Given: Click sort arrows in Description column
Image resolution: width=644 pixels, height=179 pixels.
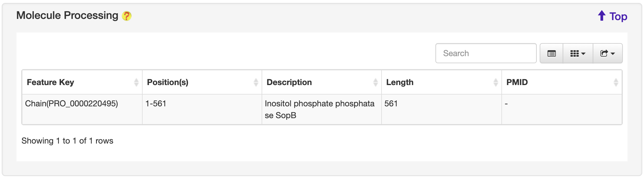Looking at the screenshot, I should click(x=375, y=82).
